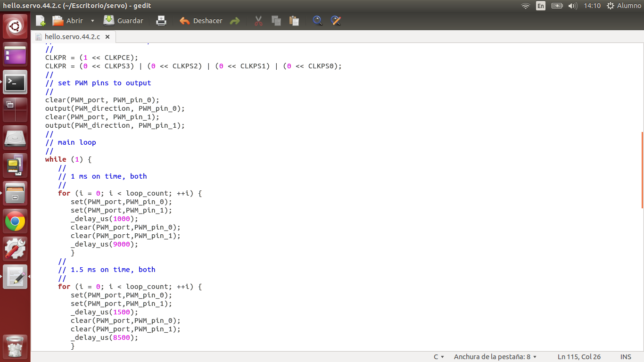Image resolution: width=644 pixels, height=362 pixels.
Task: Open sound volume indicator
Action: [x=573, y=6]
